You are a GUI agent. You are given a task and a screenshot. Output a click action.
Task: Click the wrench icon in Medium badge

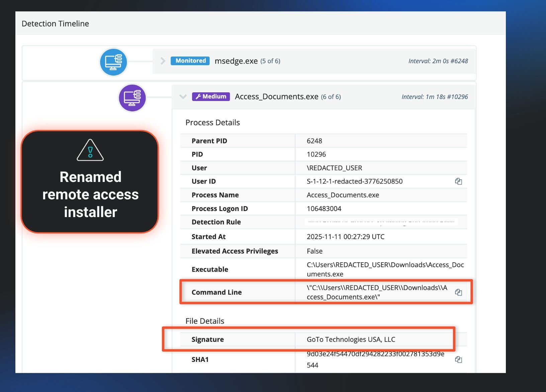[198, 97]
